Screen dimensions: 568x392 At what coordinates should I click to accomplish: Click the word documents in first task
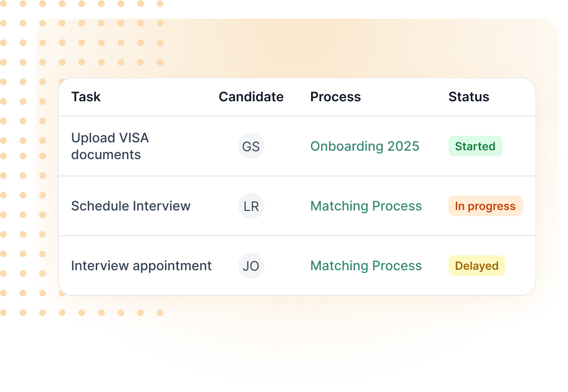(x=106, y=154)
